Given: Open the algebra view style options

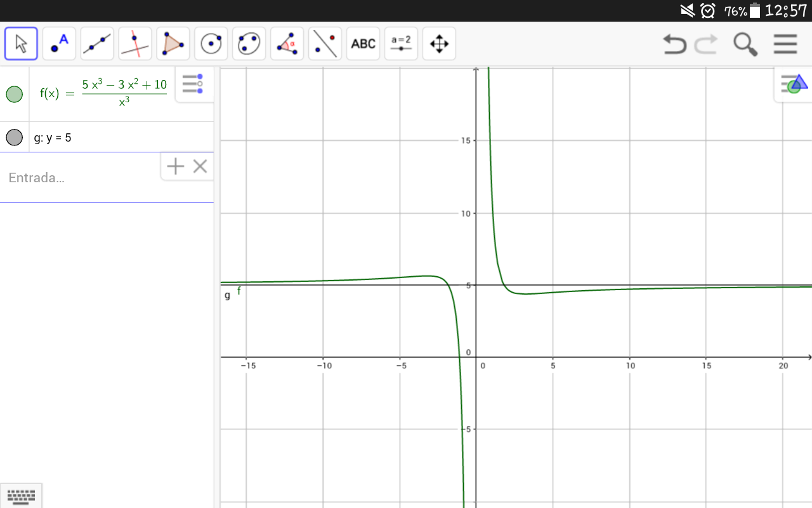Looking at the screenshot, I should click(192, 84).
